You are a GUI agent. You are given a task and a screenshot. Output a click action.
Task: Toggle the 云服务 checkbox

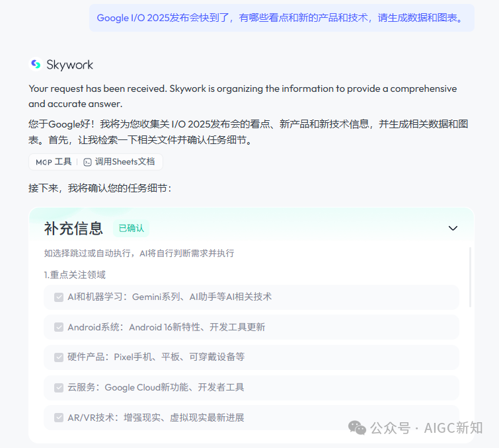(x=59, y=388)
